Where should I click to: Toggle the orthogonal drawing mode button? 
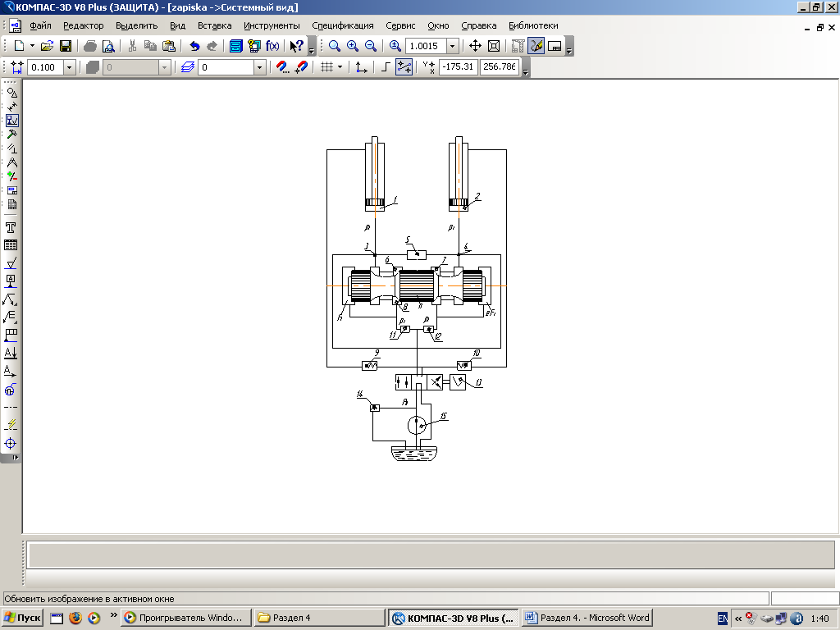pyautogui.click(x=386, y=67)
